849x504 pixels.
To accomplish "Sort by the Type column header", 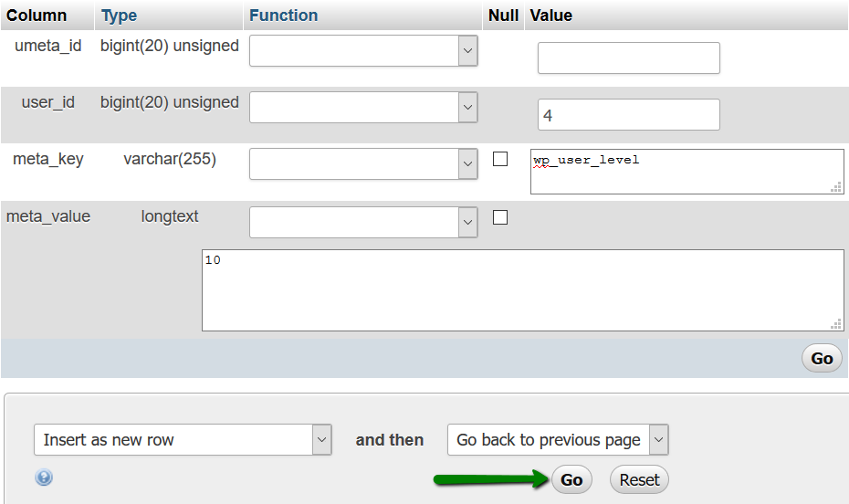I will pos(119,16).
